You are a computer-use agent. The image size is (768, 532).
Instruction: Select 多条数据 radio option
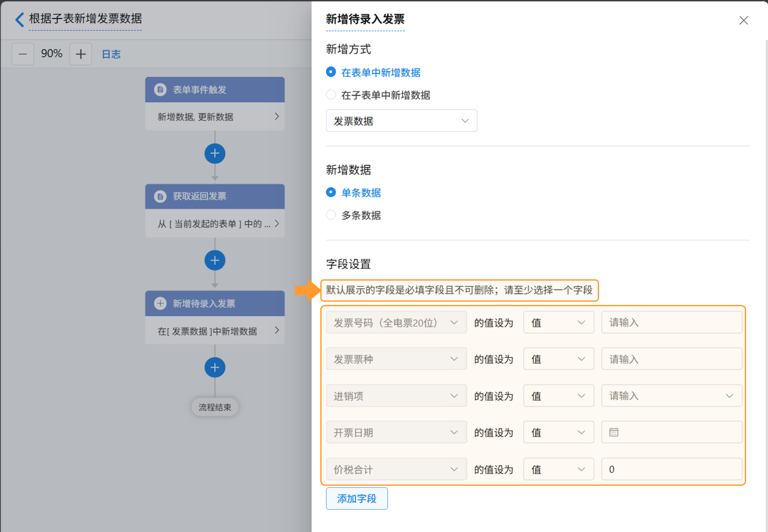pos(331,215)
